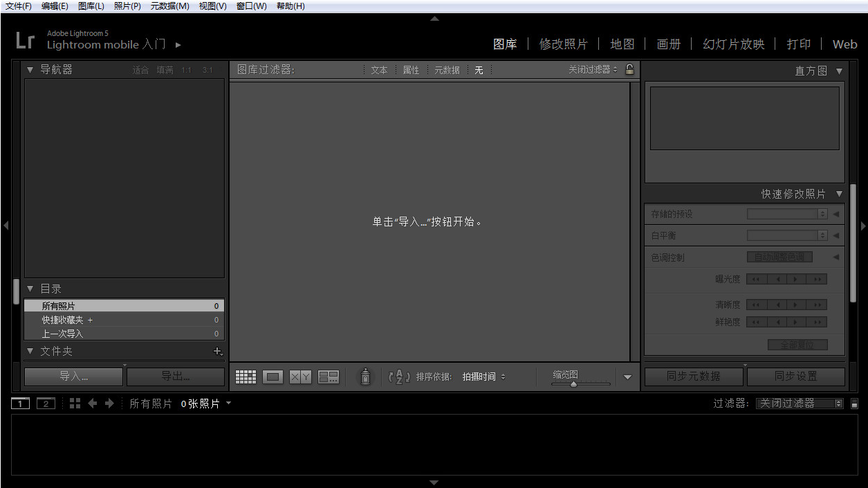Screen dimensions: 868x488
Task: Select the XY compare view icon
Action: click(300, 377)
